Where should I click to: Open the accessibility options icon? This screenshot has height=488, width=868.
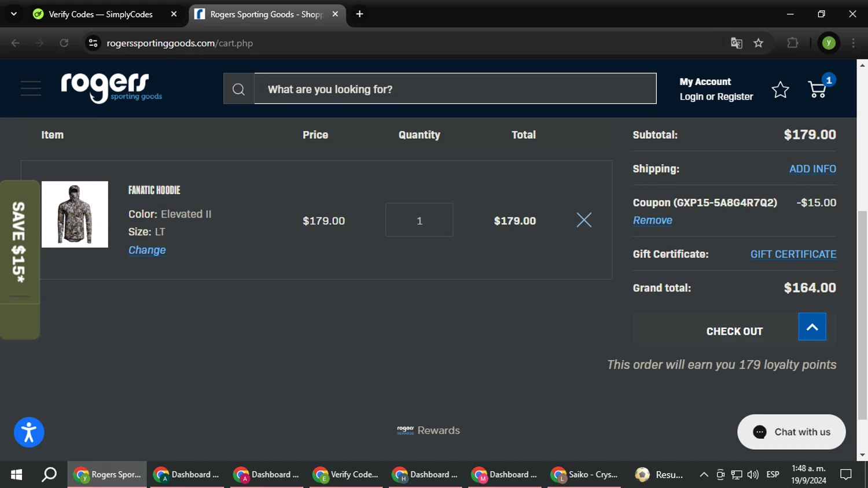29,432
